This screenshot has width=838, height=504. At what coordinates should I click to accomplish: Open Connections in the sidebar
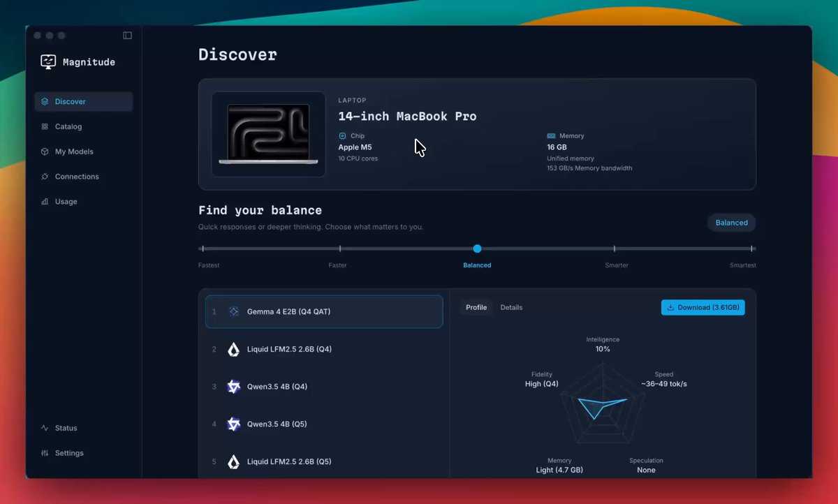click(x=83, y=177)
